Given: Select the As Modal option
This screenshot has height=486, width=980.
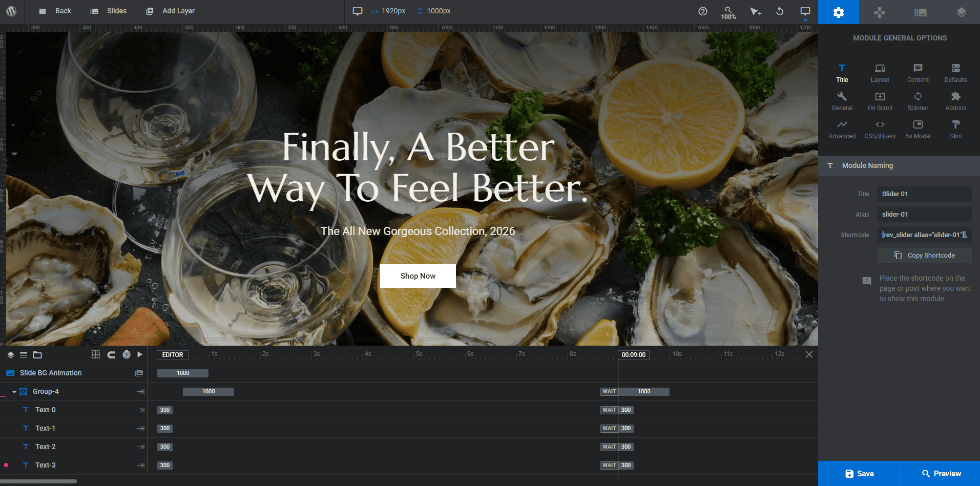Looking at the screenshot, I should (918, 129).
